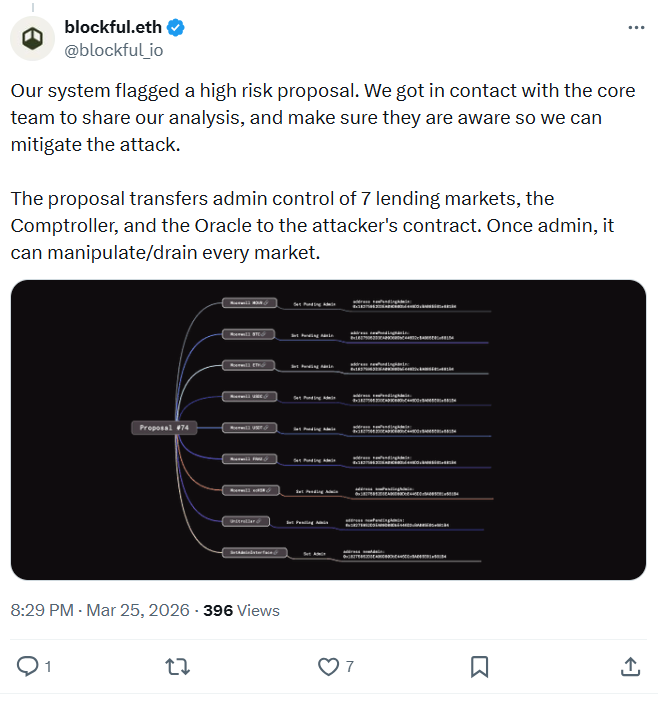658x716 pixels.
Task: Share the post using the share icon
Action: (630, 666)
